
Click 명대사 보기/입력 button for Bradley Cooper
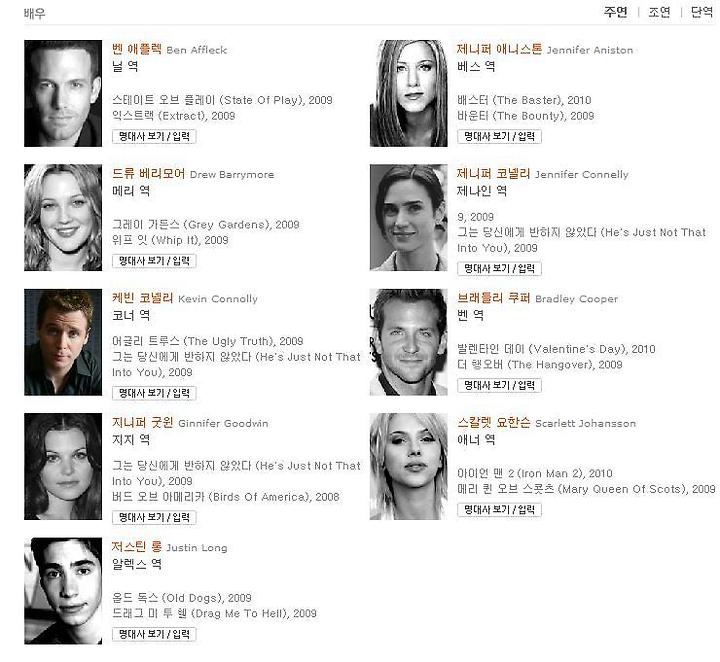pyautogui.click(x=499, y=385)
